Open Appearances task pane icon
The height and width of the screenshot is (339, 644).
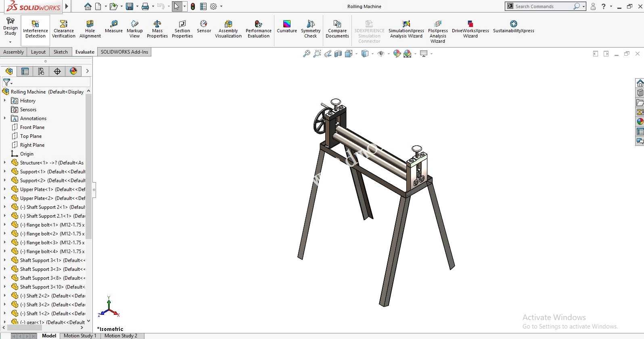(x=640, y=122)
